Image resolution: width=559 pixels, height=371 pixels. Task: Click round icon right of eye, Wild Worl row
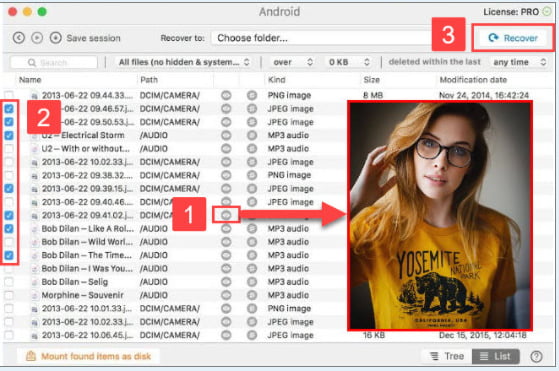pyautogui.click(x=252, y=242)
